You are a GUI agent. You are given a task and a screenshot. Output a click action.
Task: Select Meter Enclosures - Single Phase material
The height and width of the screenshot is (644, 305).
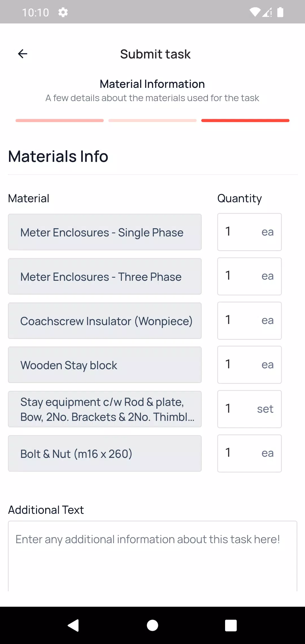105,232
